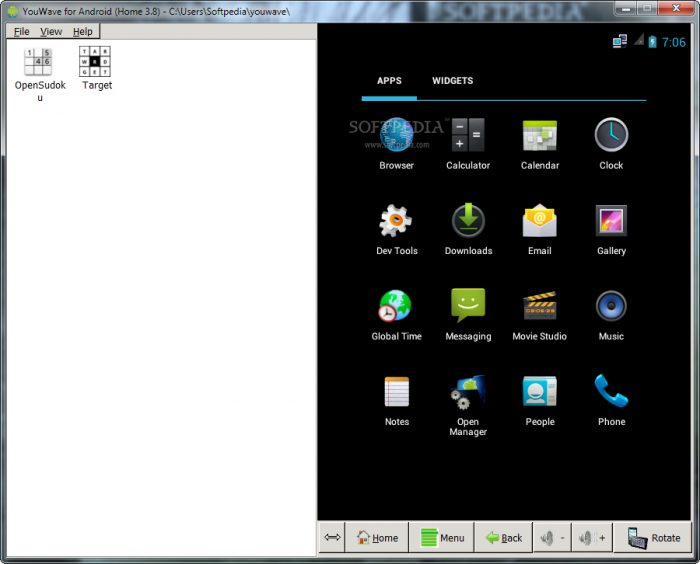
Task: Click the network connection status icon
Action: point(620,42)
